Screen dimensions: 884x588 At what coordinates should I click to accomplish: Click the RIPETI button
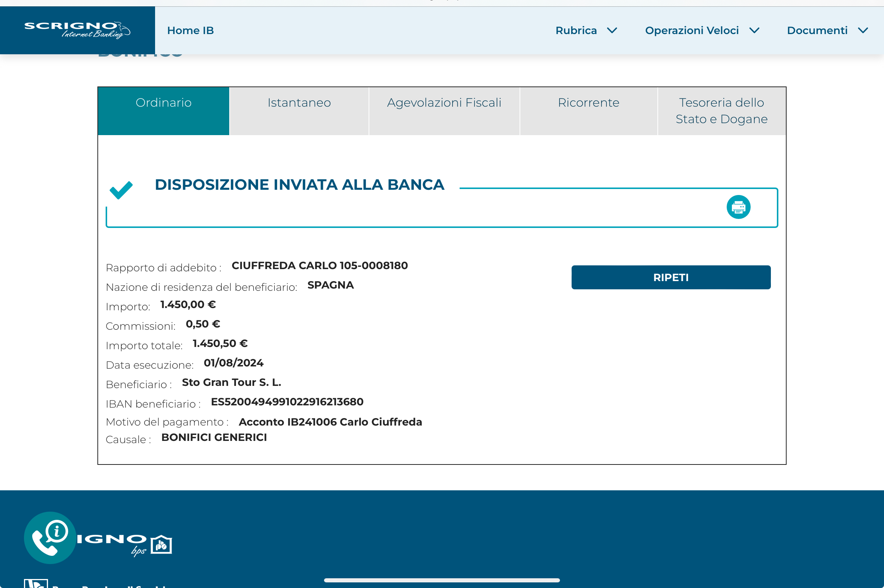[x=671, y=277]
